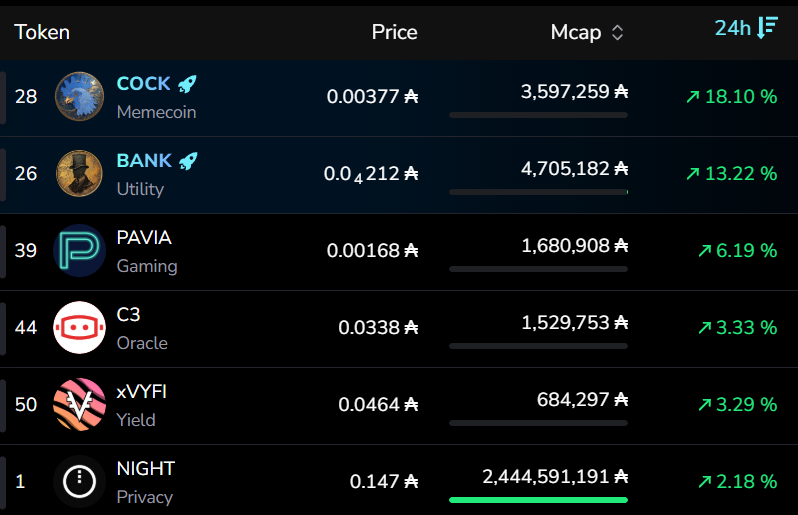The width and height of the screenshot is (798, 515).
Task: Open the COCK token name link
Action: click(144, 83)
